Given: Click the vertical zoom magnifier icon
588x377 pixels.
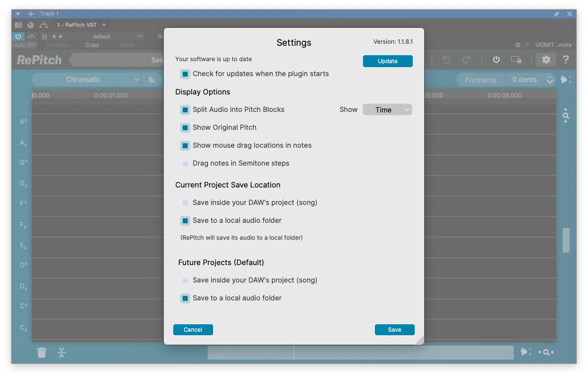Looking at the screenshot, I should pos(566,116).
